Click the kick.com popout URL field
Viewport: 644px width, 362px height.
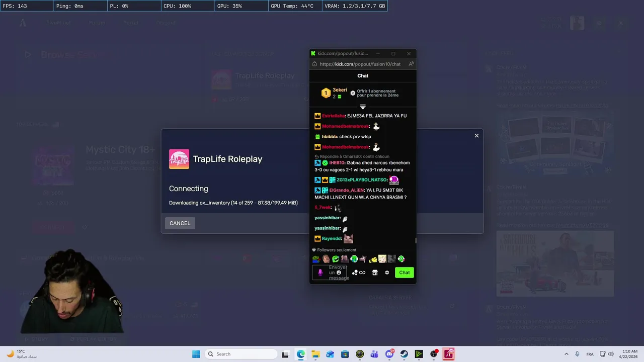coord(360,64)
